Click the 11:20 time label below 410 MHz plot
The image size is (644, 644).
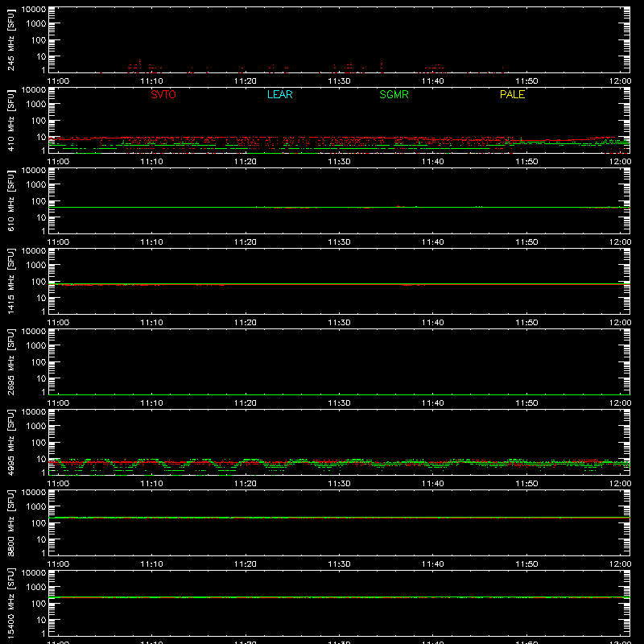[x=246, y=162]
